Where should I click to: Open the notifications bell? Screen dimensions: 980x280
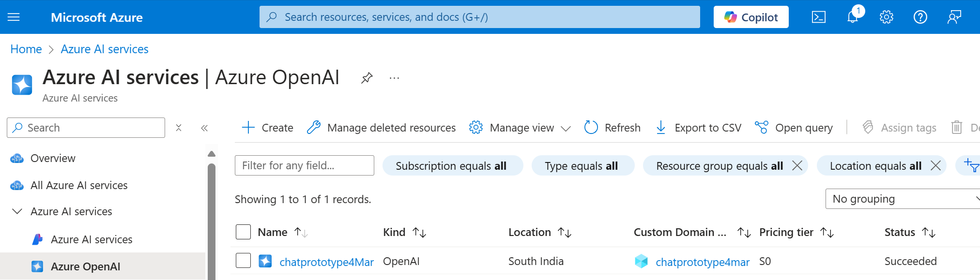pyautogui.click(x=853, y=17)
